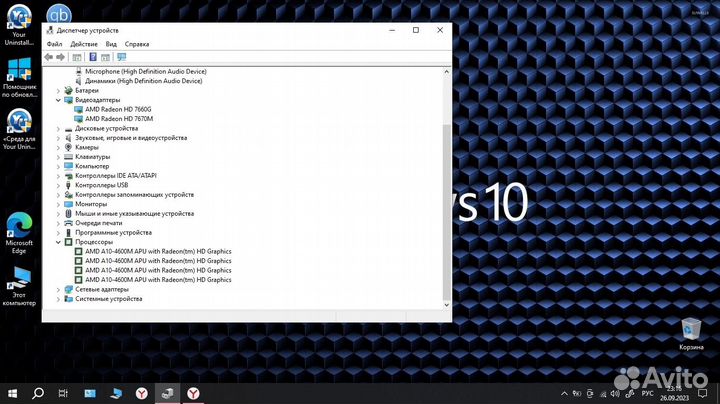Click the Клавиатуры keyboard icon
The height and width of the screenshot is (404, 720).
[68, 157]
